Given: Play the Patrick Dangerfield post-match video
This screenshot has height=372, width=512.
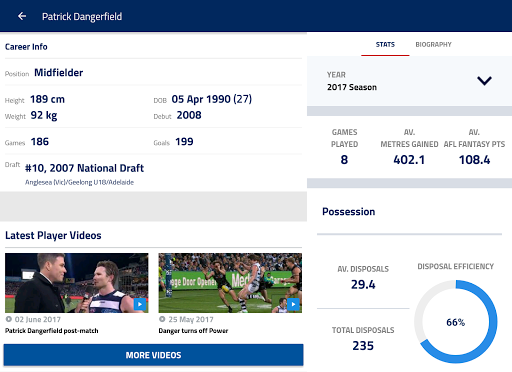Looking at the screenshot, I should pyautogui.click(x=140, y=304).
